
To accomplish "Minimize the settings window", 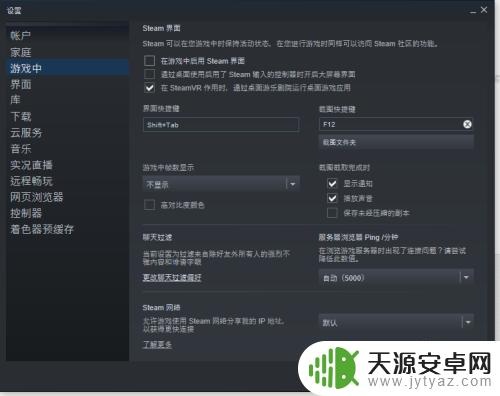I will click(x=473, y=12).
